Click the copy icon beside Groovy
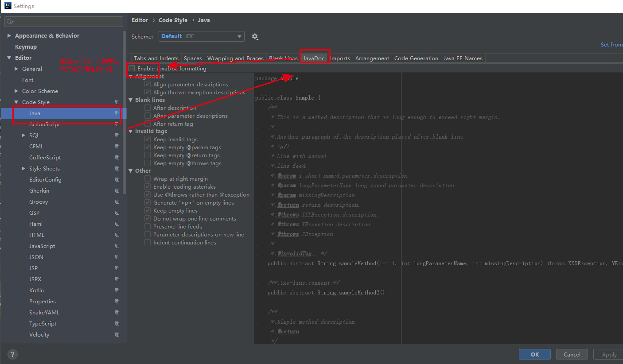 pyautogui.click(x=117, y=202)
